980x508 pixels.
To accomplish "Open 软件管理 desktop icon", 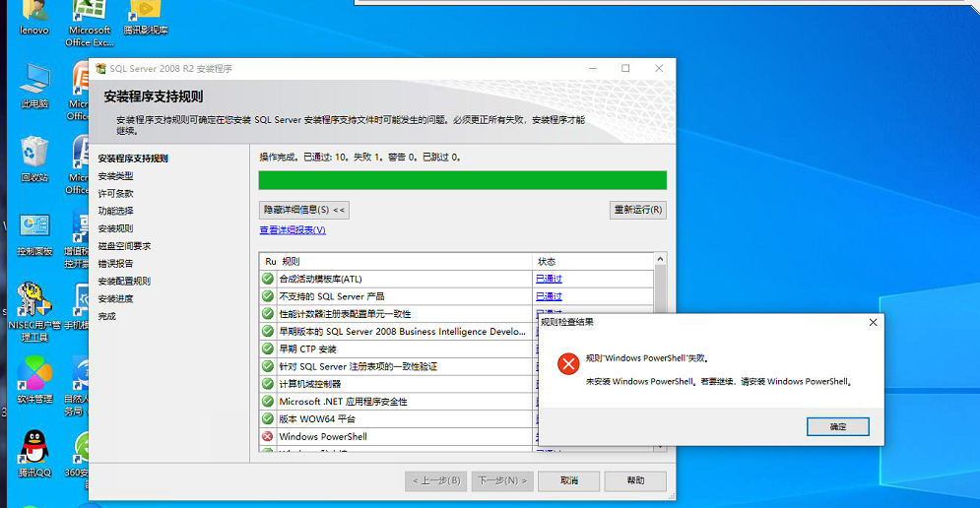I will tap(34, 380).
